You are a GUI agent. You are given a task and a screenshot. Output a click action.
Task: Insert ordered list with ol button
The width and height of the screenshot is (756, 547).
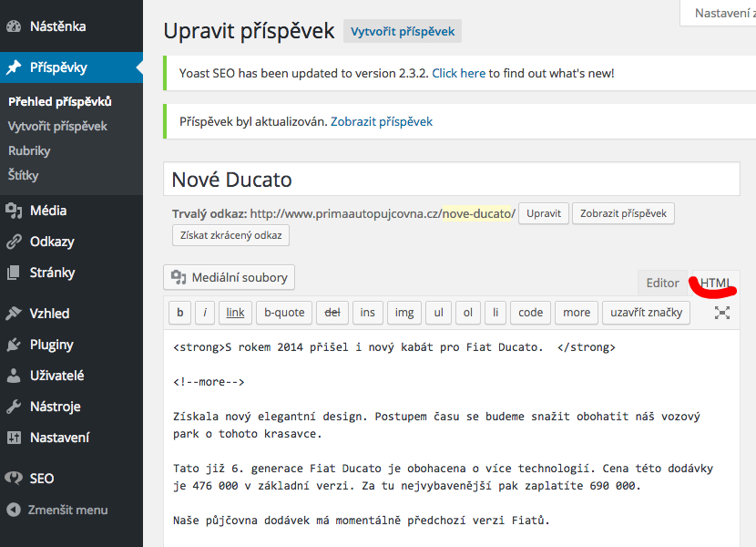467,313
